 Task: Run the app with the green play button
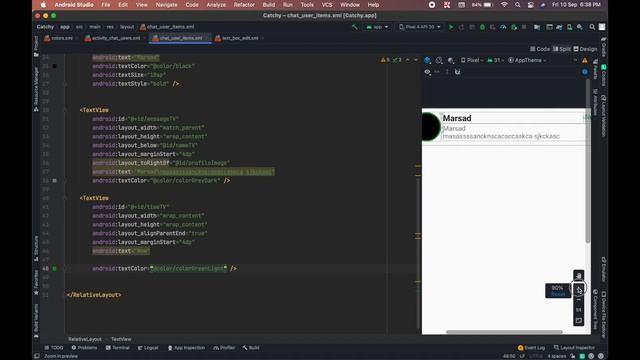point(451,27)
